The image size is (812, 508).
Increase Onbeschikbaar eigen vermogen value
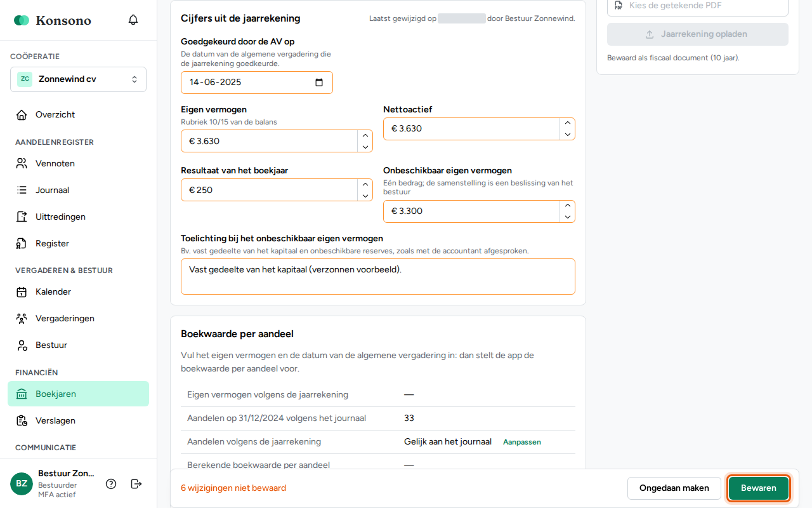tap(567, 206)
